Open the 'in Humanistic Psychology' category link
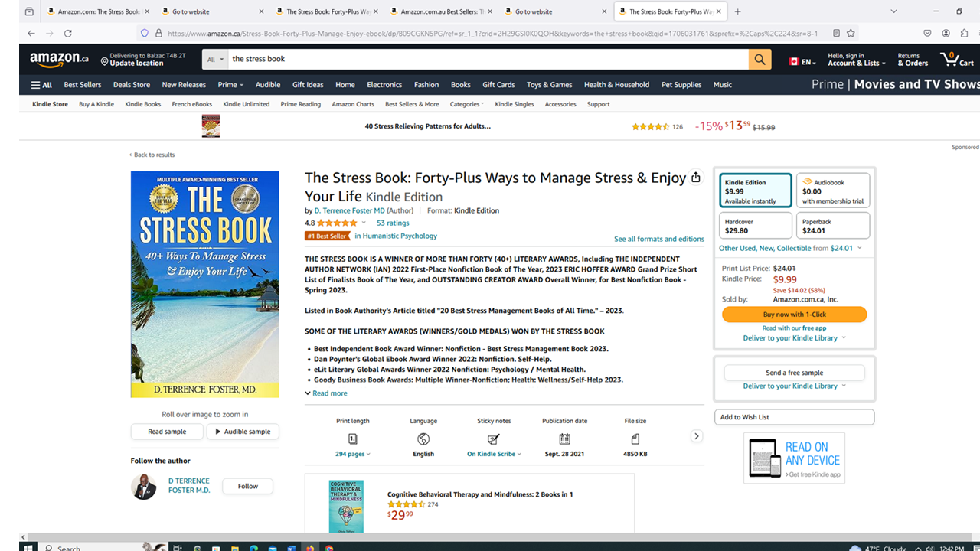Image resolution: width=980 pixels, height=551 pixels. point(396,236)
